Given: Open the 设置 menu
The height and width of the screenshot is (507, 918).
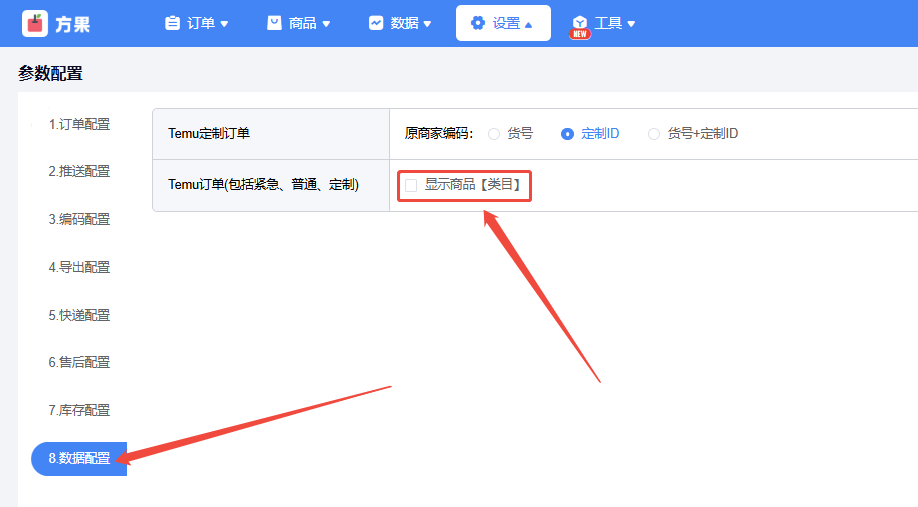Looking at the screenshot, I should pyautogui.click(x=503, y=23).
